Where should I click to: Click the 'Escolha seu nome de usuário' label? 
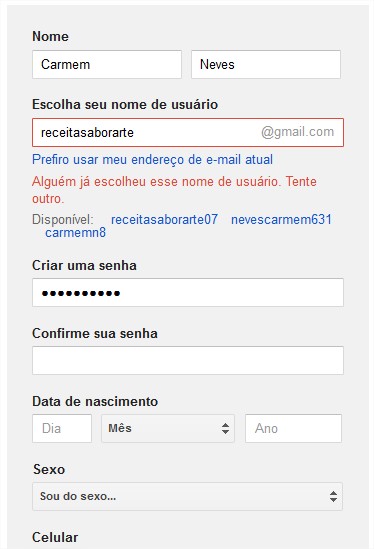(x=125, y=104)
